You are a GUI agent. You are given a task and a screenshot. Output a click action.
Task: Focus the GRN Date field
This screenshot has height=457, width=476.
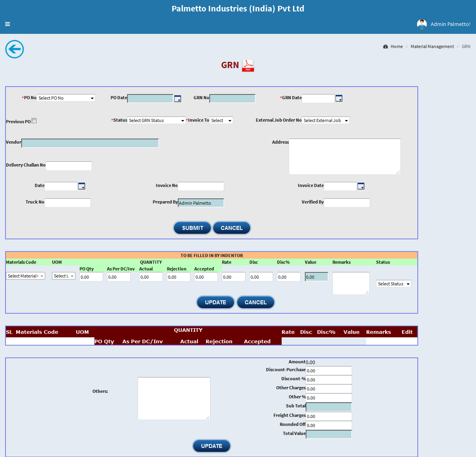[x=318, y=98]
